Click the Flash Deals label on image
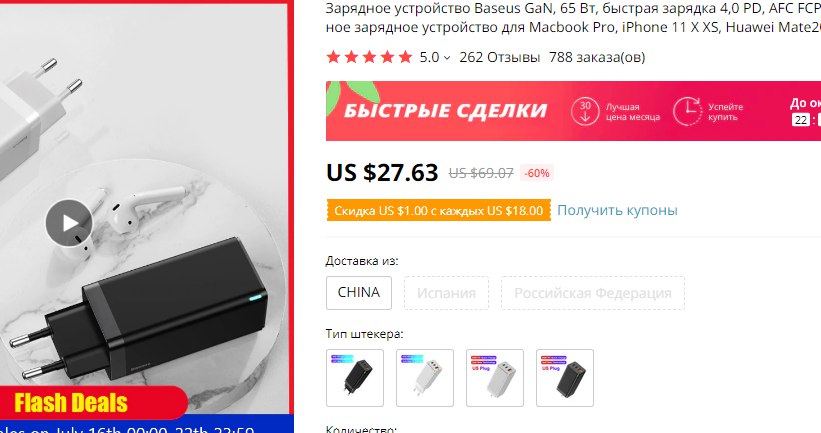Screen dimensions: 821x433 coord(71,403)
